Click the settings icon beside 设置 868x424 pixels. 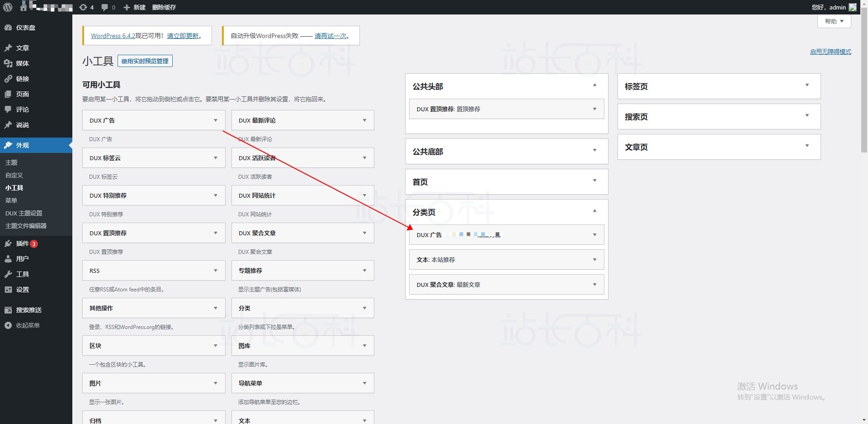point(8,290)
